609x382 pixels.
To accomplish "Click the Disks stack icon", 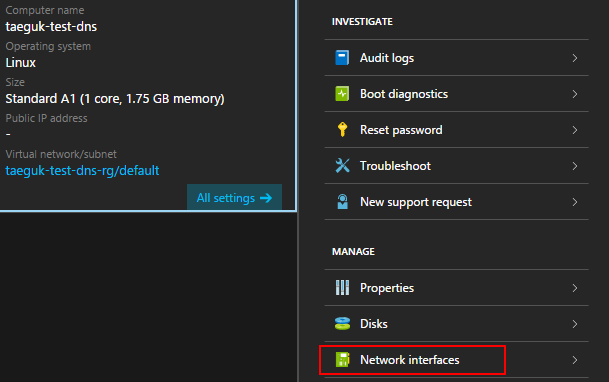I will point(342,324).
